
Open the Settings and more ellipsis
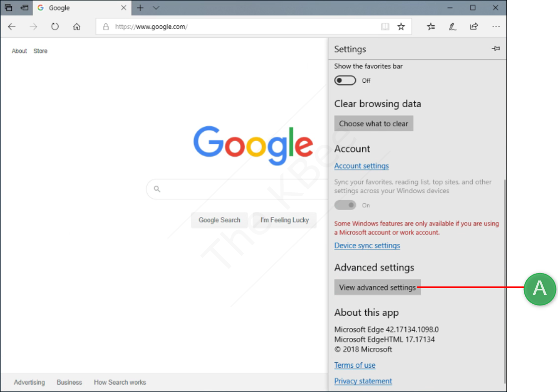click(x=496, y=26)
